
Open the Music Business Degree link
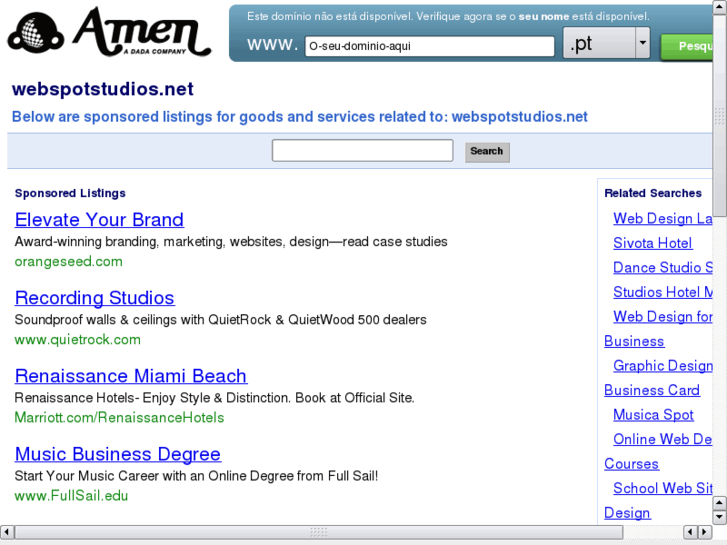coord(118,454)
